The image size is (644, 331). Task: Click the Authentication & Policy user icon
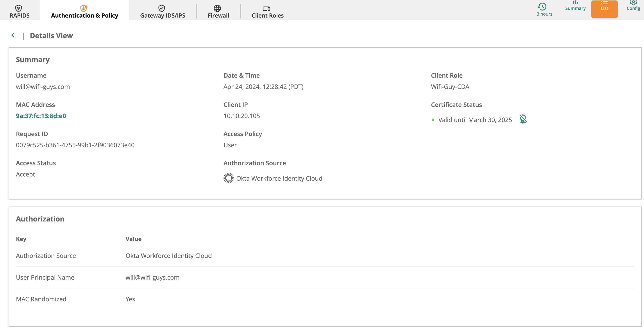click(x=84, y=8)
